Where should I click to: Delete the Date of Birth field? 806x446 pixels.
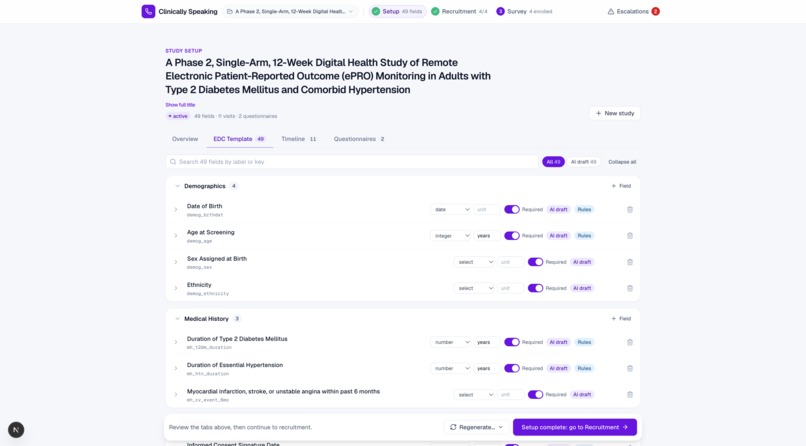(630, 210)
